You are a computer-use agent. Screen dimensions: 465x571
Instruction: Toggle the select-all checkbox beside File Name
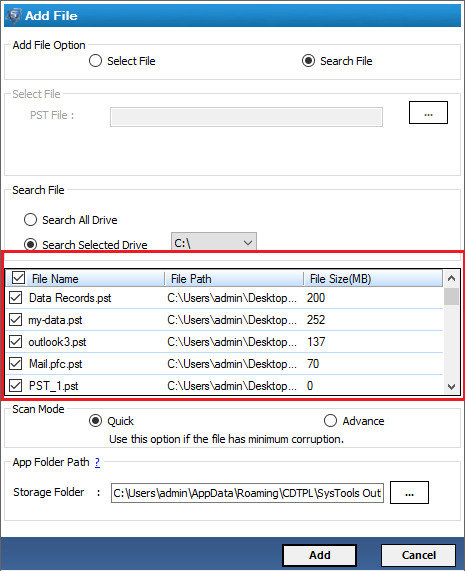pyautogui.click(x=18, y=278)
